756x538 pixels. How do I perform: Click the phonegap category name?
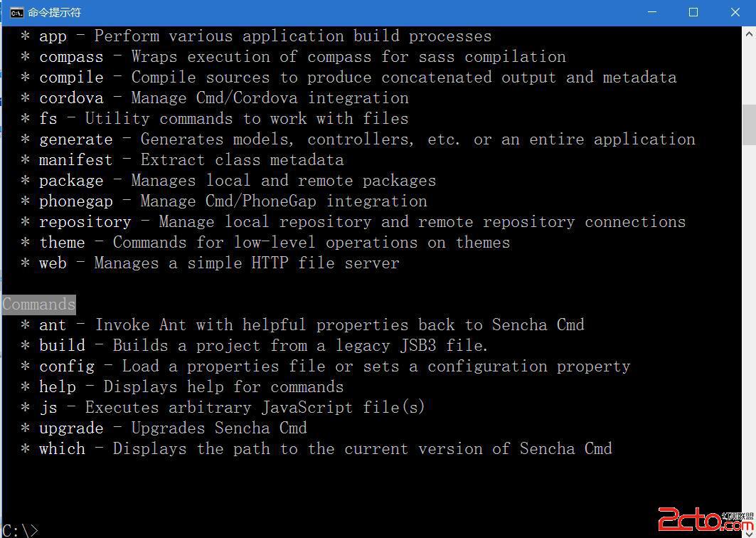[x=75, y=201]
